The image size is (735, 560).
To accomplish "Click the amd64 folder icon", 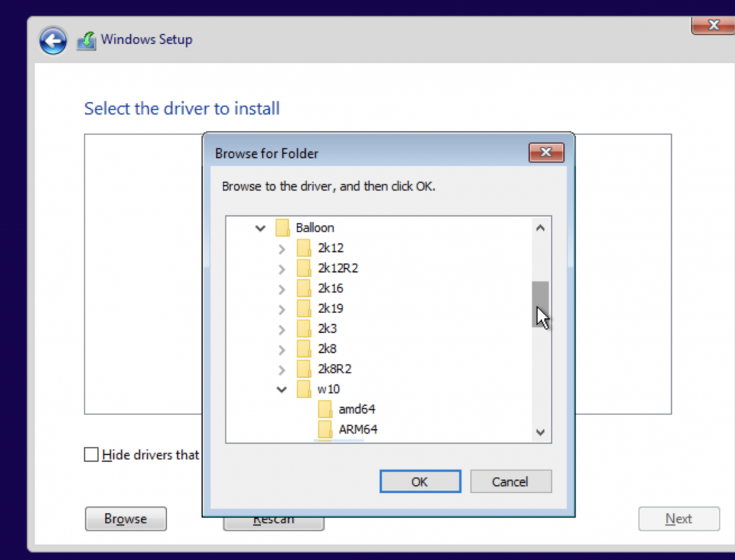I will pos(325,409).
